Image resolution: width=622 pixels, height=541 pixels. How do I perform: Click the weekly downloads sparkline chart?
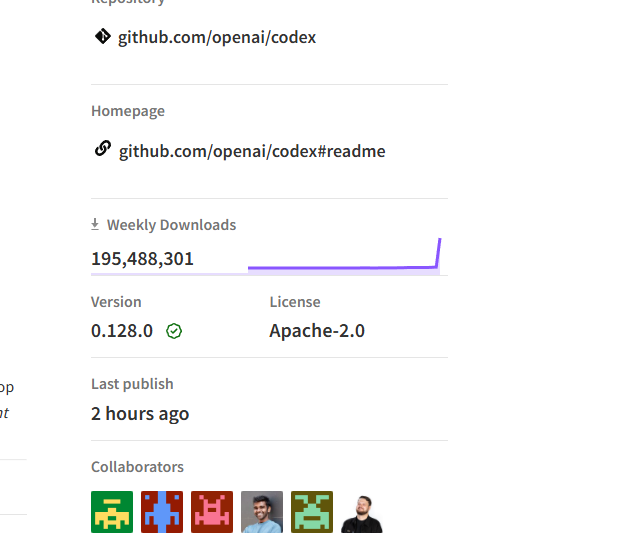click(344, 255)
